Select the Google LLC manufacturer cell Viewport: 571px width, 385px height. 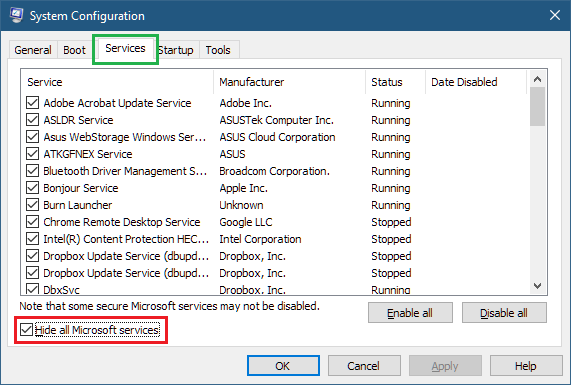(245, 222)
